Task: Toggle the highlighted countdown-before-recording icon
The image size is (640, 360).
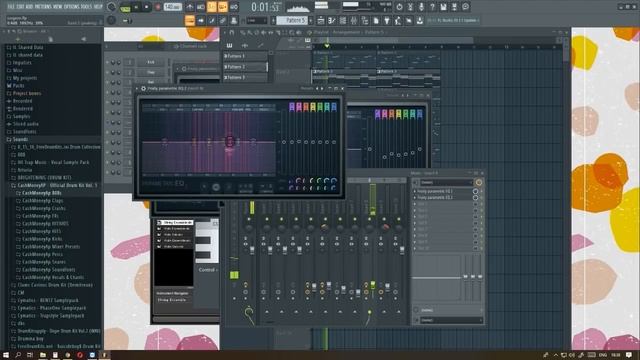Action: point(212,7)
